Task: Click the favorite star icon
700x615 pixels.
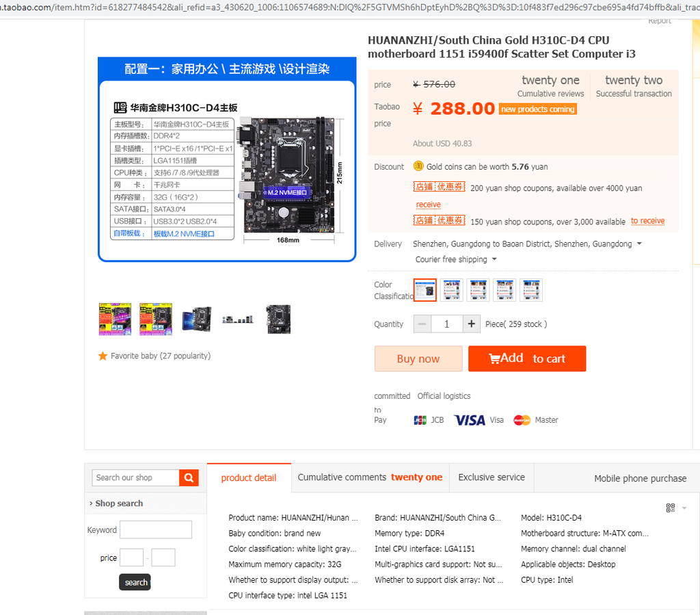Action: [103, 356]
